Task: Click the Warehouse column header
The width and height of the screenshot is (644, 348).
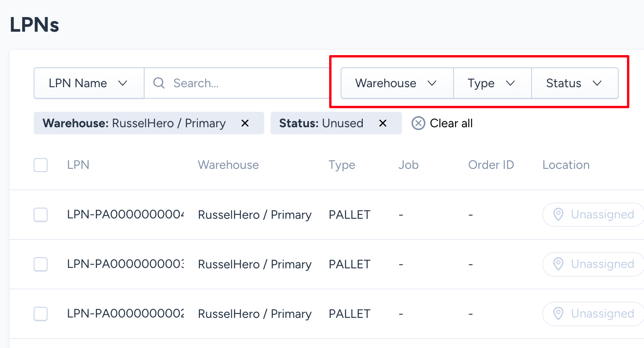Action: tap(228, 165)
